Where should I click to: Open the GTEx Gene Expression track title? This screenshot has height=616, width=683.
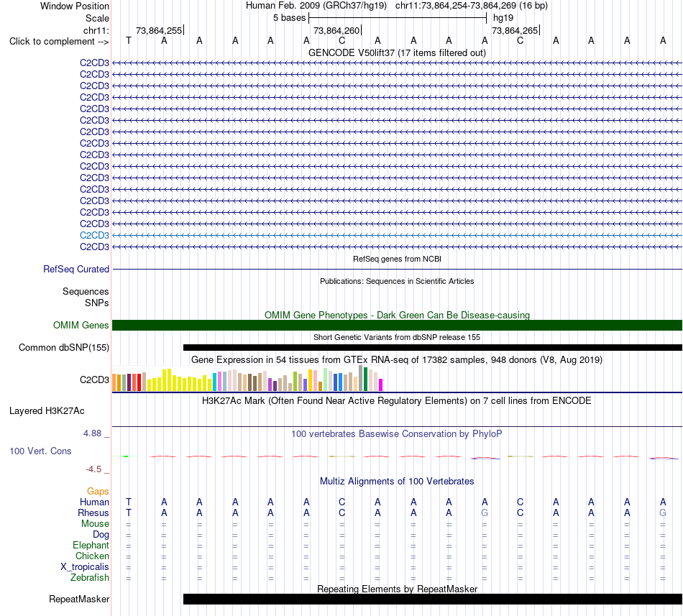click(x=397, y=360)
